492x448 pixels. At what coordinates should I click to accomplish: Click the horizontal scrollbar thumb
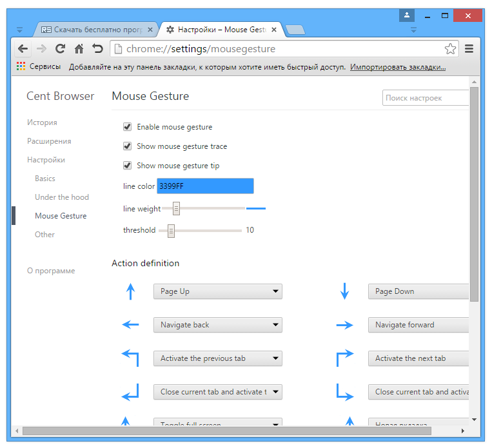coord(226,431)
